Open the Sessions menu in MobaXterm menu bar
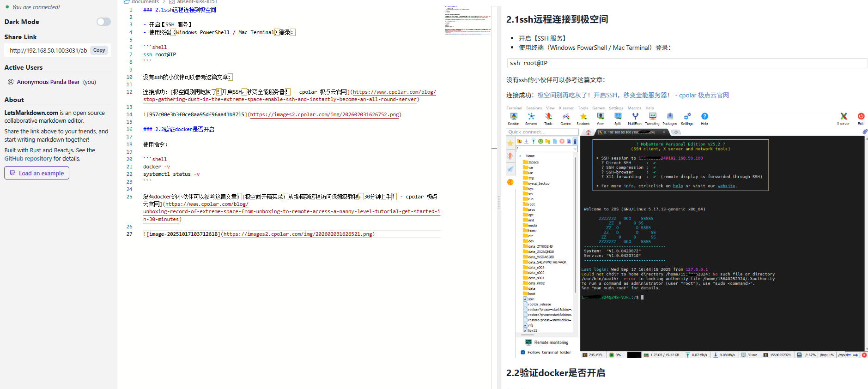 (534, 108)
